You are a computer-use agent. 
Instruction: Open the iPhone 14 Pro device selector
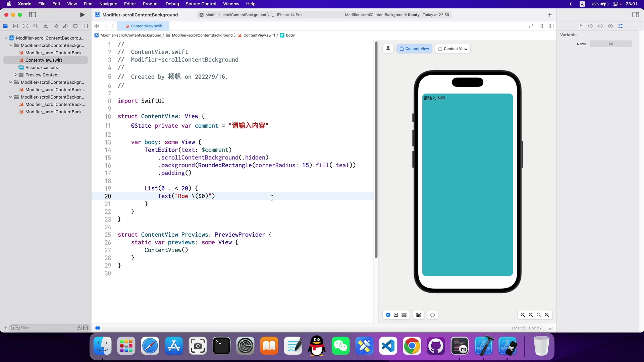click(286, 15)
